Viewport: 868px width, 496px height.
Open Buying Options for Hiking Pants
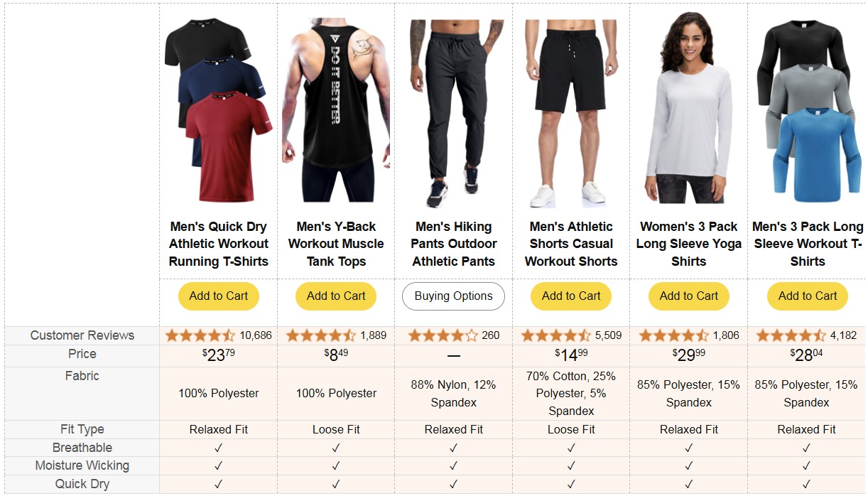tap(453, 296)
